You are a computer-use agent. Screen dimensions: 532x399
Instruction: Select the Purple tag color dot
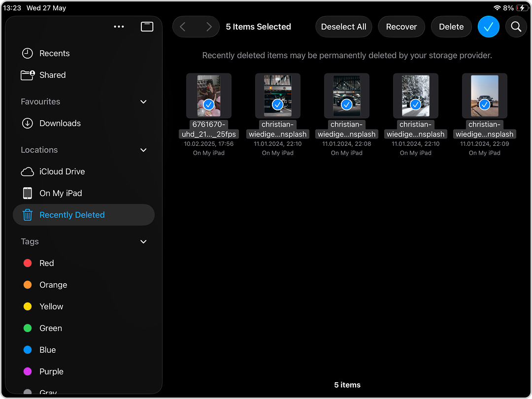pyautogui.click(x=28, y=371)
